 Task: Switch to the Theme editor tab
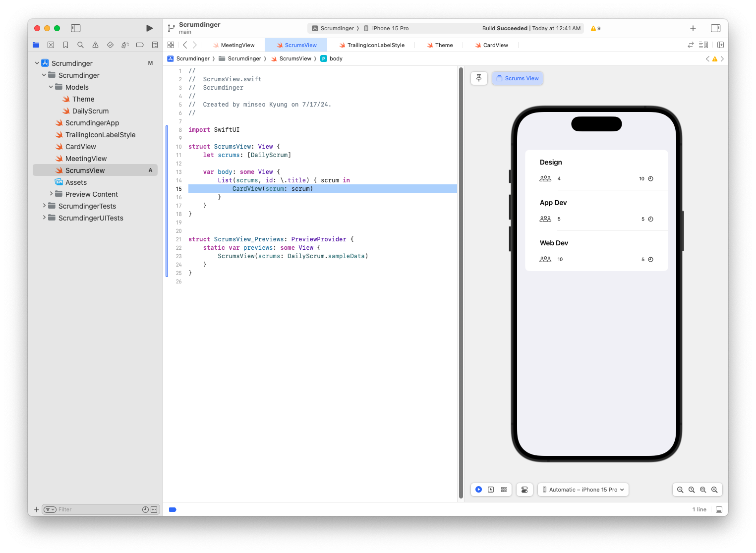(440, 45)
